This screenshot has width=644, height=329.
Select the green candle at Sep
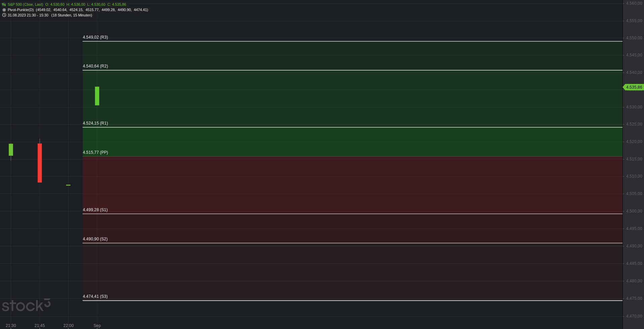(x=97, y=96)
